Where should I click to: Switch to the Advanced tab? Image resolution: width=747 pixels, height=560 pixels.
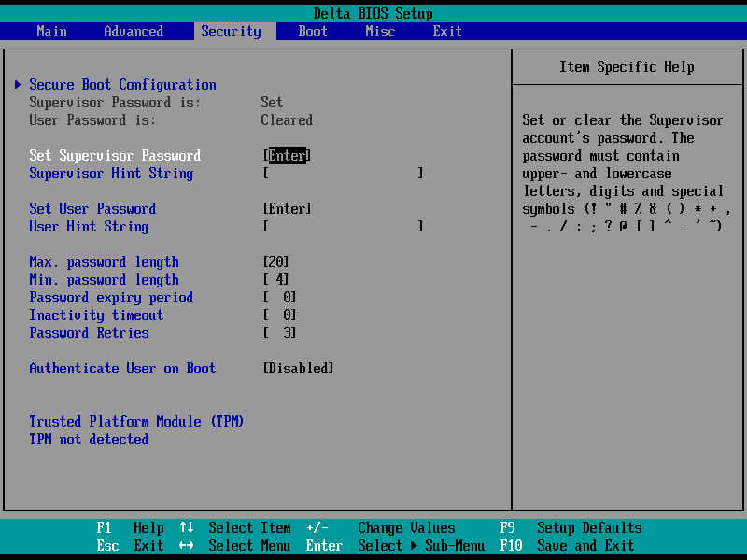(x=134, y=32)
